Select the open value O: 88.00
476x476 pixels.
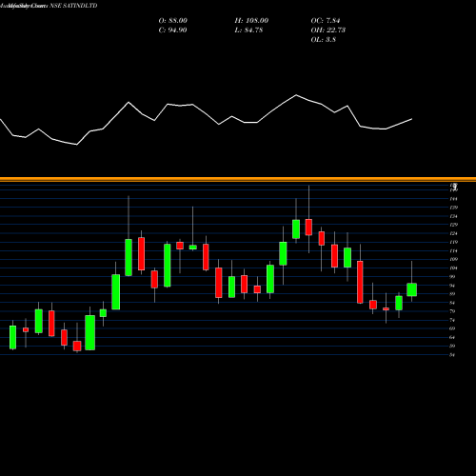click(x=173, y=21)
